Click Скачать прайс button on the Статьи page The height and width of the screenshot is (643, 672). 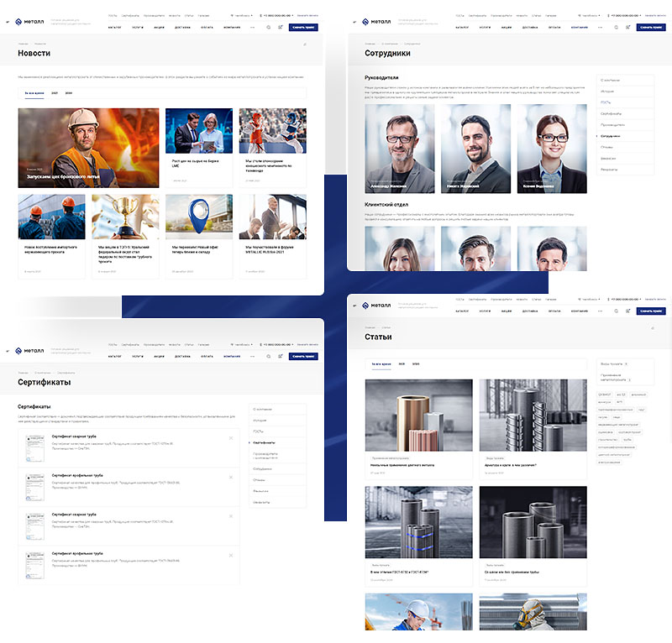pyautogui.click(x=651, y=311)
